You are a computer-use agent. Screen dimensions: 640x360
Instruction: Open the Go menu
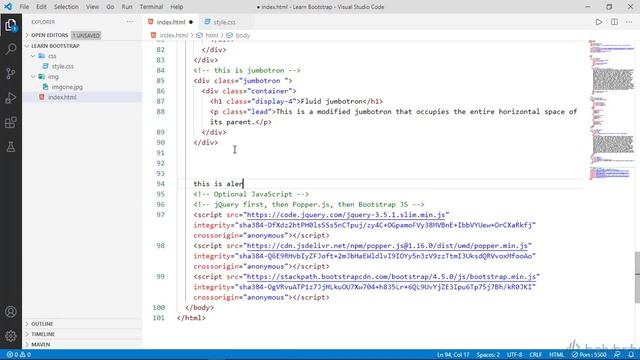(110, 7)
